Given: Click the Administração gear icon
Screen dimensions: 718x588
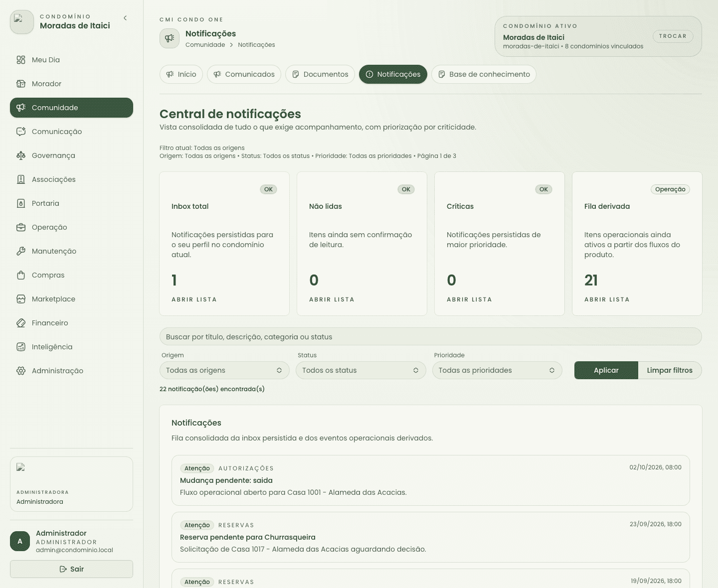Looking at the screenshot, I should pyautogui.click(x=21, y=371).
